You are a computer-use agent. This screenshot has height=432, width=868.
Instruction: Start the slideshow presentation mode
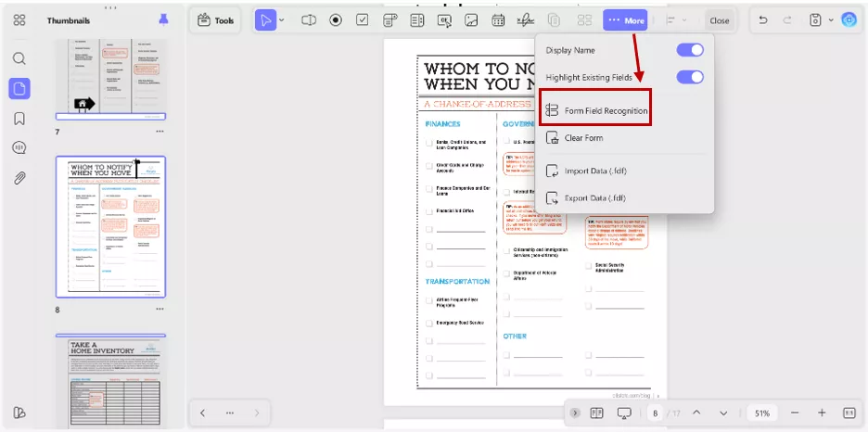[x=624, y=413]
